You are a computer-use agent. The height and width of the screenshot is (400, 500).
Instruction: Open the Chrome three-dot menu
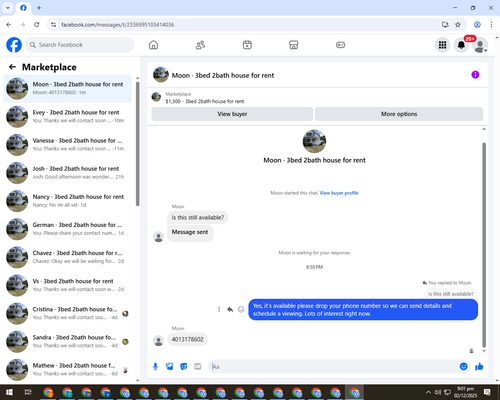point(491,25)
